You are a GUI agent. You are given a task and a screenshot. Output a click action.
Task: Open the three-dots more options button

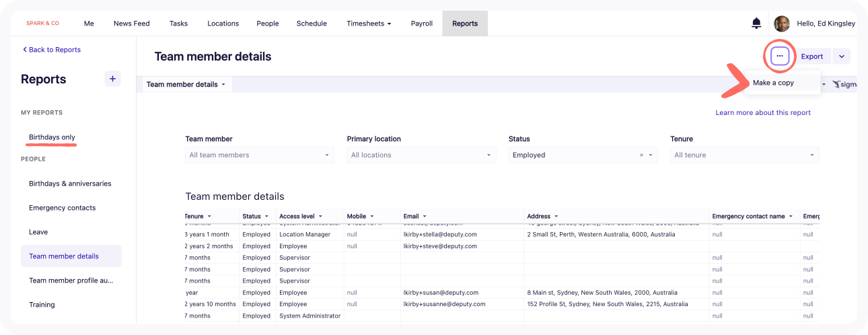click(x=780, y=57)
